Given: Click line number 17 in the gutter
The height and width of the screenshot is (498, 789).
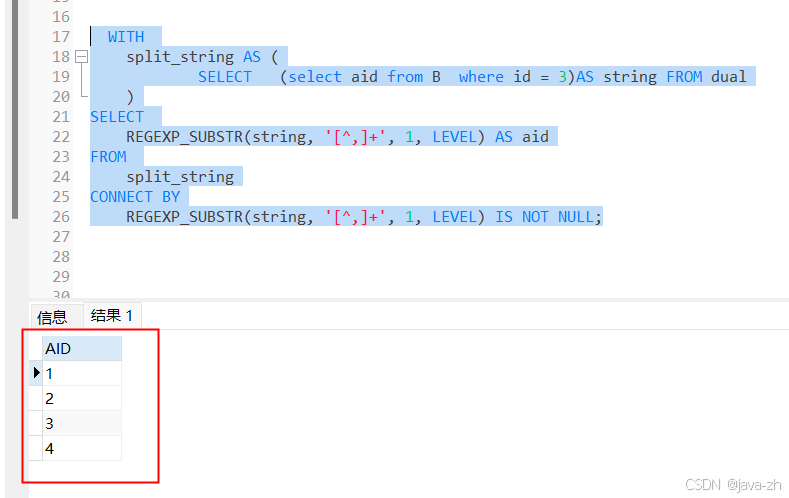Looking at the screenshot, I should click(60, 37).
